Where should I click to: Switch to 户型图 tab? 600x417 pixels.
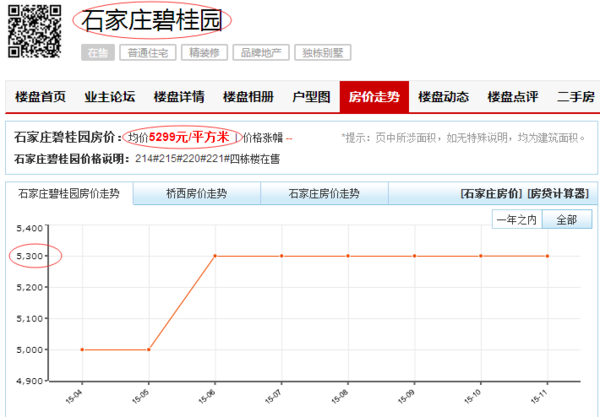pyautogui.click(x=311, y=97)
